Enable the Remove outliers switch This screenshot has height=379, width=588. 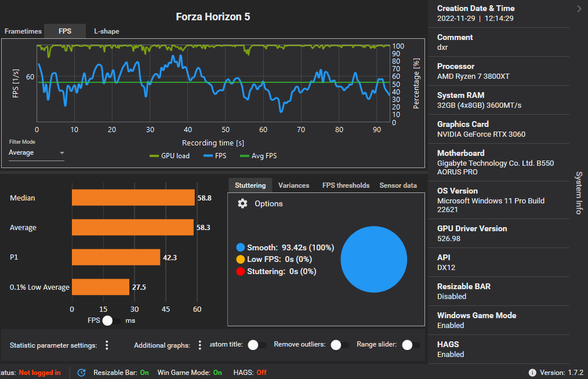[x=340, y=345]
